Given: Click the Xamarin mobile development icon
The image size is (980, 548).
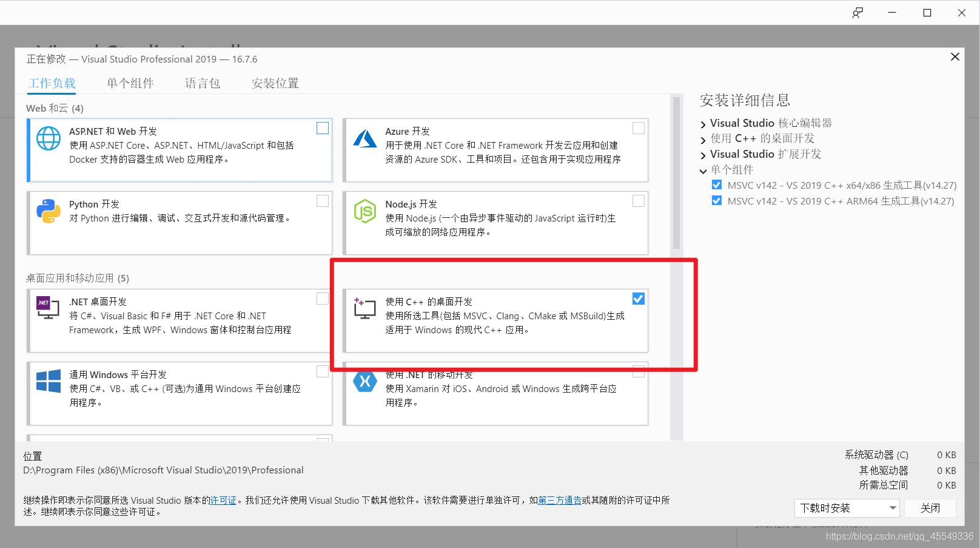Looking at the screenshot, I should click(x=365, y=381).
